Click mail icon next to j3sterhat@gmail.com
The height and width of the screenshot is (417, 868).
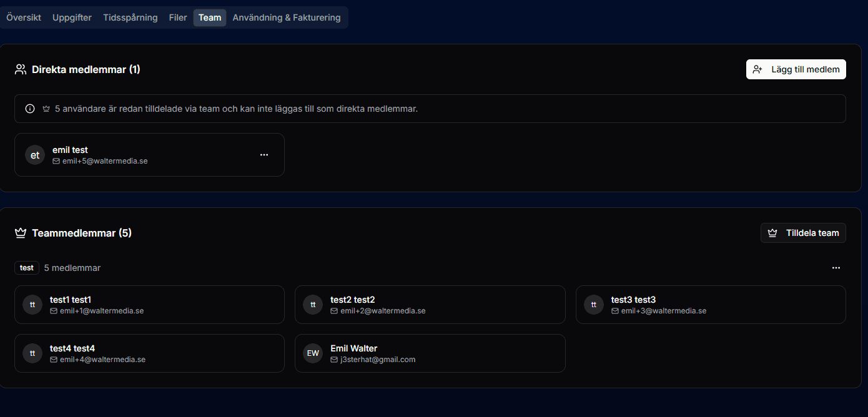pos(334,360)
